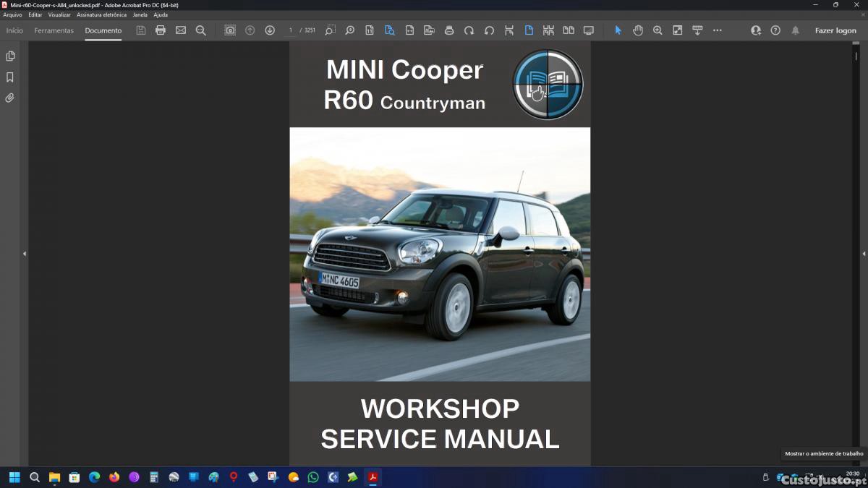Open the Visualizar menu
This screenshot has height=488, width=868.
click(59, 14)
